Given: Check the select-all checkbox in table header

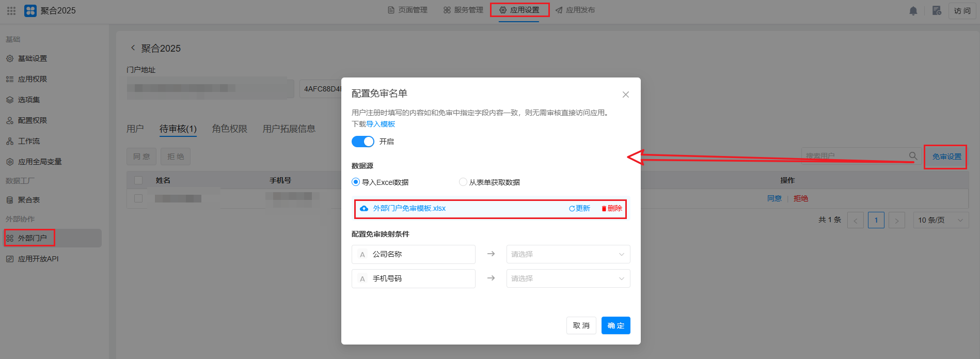Looking at the screenshot, I should click(138, 180).
